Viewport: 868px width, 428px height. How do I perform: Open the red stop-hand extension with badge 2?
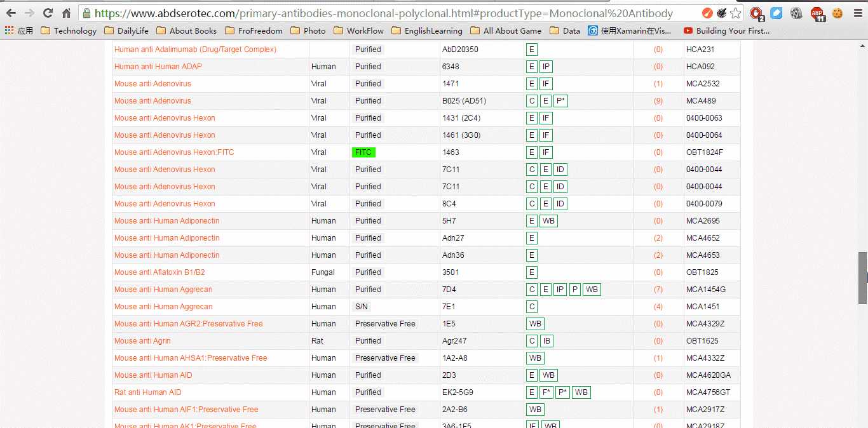click(756, 13)
